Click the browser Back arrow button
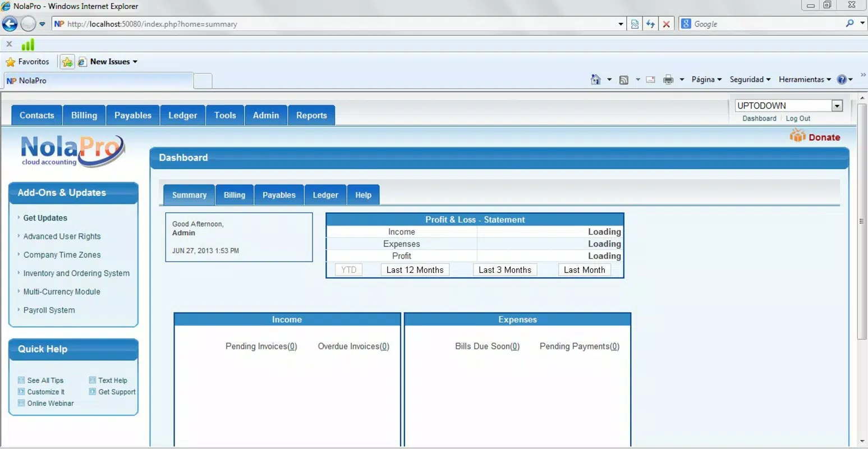Screen dimensions: 868x449 pyautogui.click(x=10, y=24)
